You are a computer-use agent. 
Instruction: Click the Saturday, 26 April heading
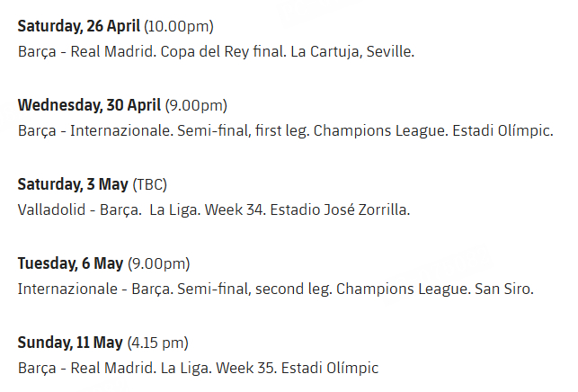click(x=78, y=26)
